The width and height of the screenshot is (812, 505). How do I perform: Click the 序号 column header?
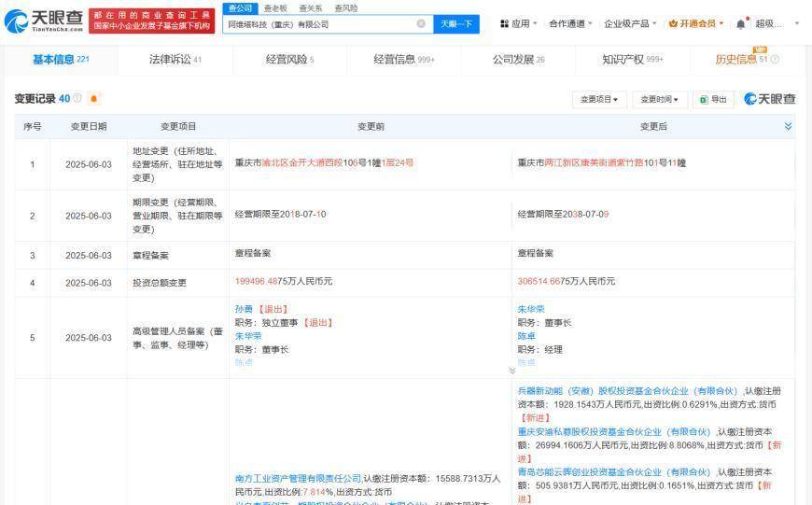click(x=32, y=126)
